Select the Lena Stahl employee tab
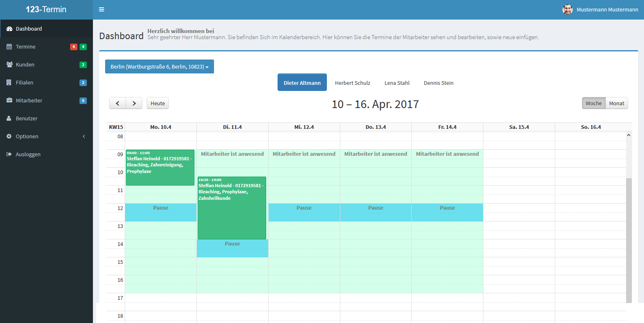The height and width of the screenshot is (323, 644). [397, 83]
